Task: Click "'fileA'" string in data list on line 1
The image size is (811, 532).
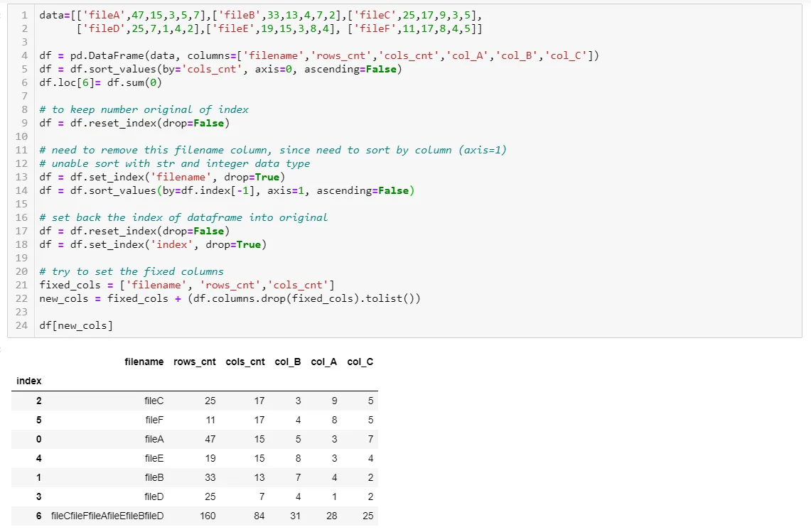Action: [x=104, y=15]
